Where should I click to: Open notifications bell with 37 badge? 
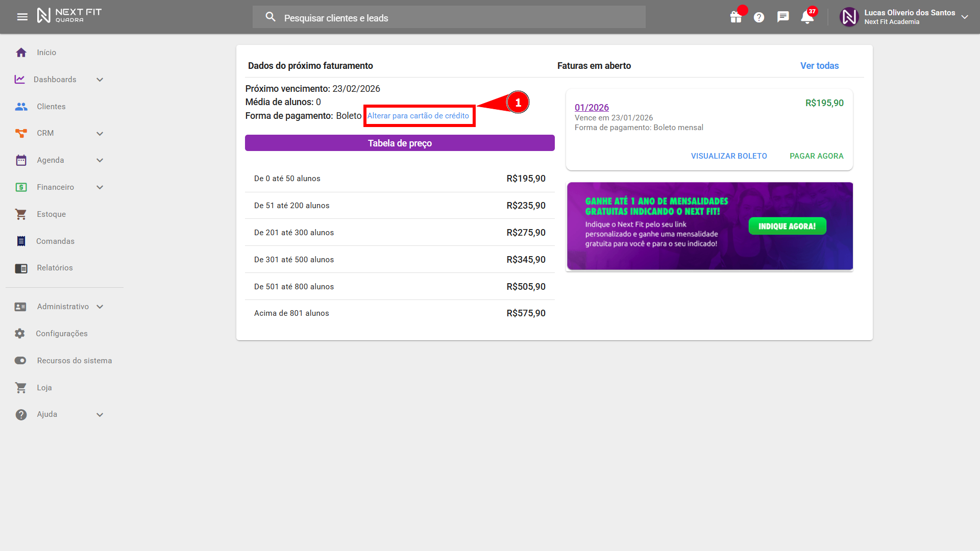[807, 17]
